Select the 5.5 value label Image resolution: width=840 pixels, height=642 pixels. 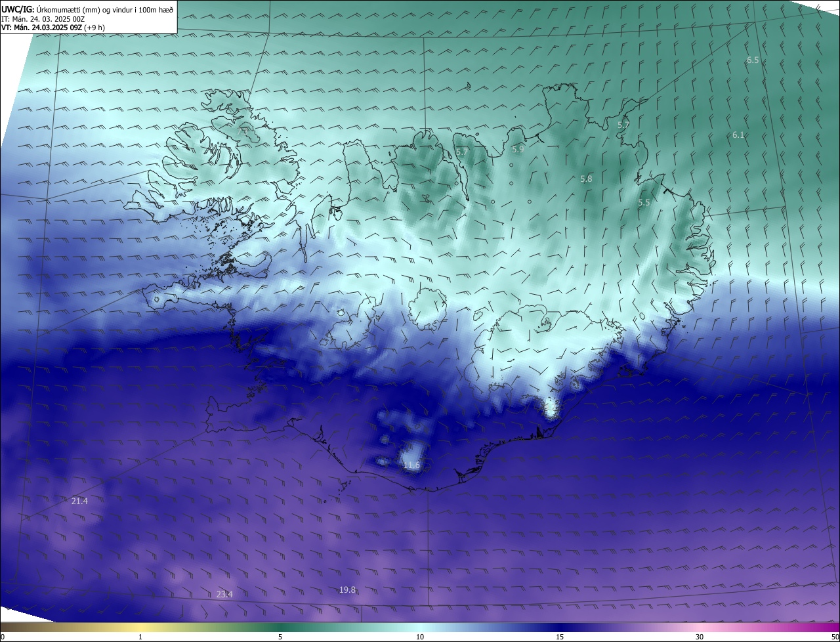click(x=644, y=203)
